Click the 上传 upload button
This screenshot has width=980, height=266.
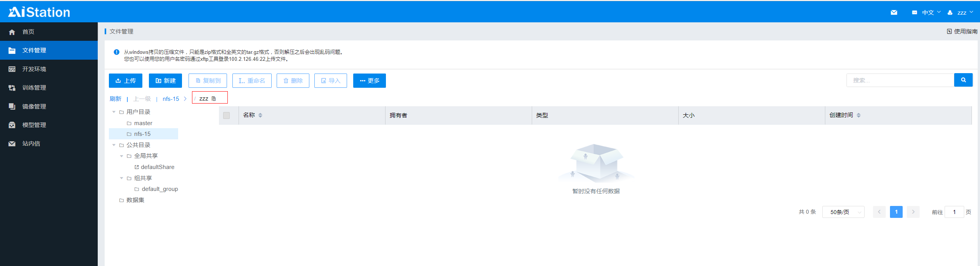[125, 81]
